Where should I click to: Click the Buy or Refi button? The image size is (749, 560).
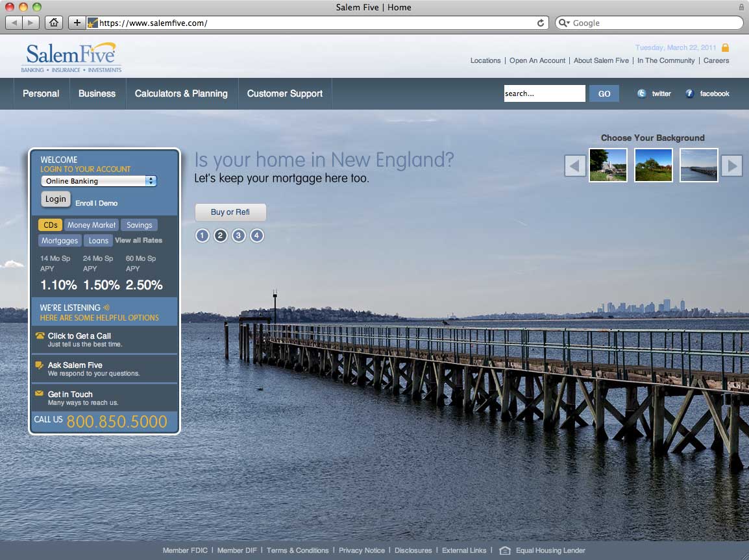tap(230, 212)
